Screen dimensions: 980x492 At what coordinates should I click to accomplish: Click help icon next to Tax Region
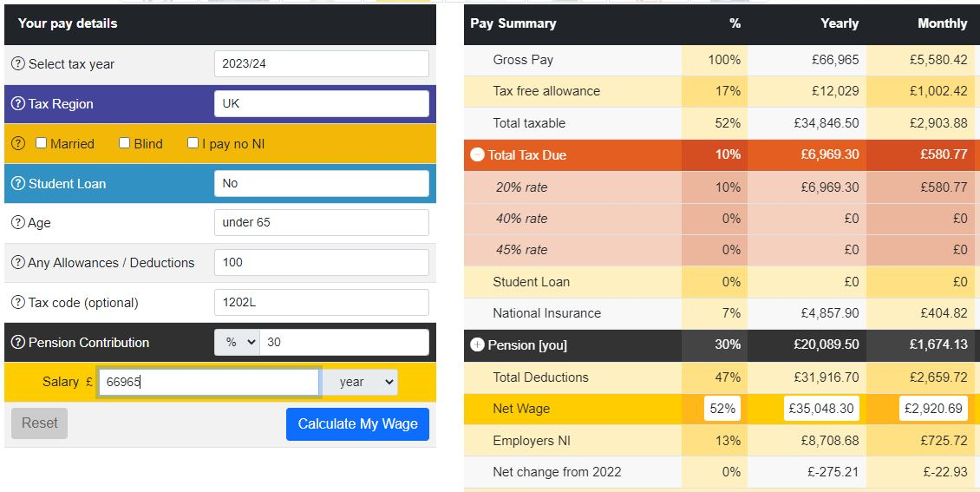click(18, 104)
